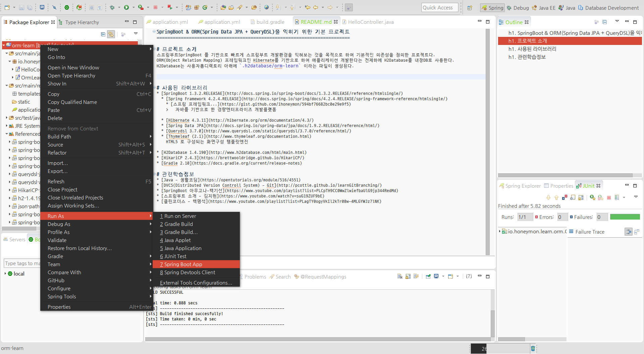Viewport: 644px width, 354px height.
Task: Toggle Console Scroll Lock icon
Action: click(408, 277)
